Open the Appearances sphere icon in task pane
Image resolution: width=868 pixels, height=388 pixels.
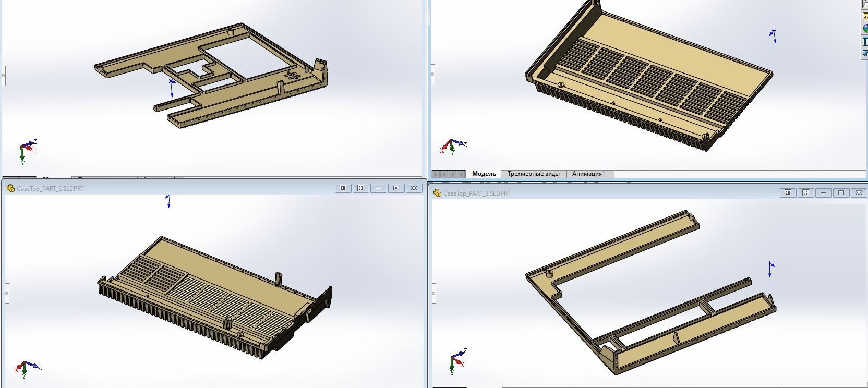tap(864, 29)
